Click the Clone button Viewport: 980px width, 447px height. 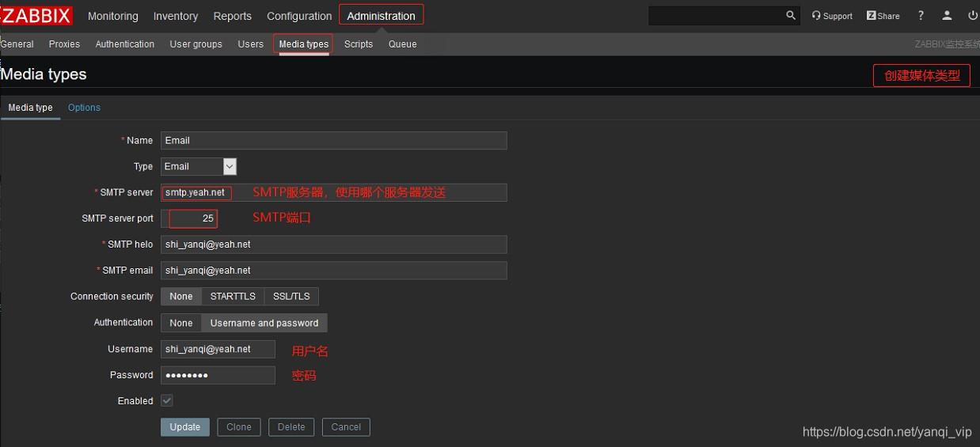239,427
